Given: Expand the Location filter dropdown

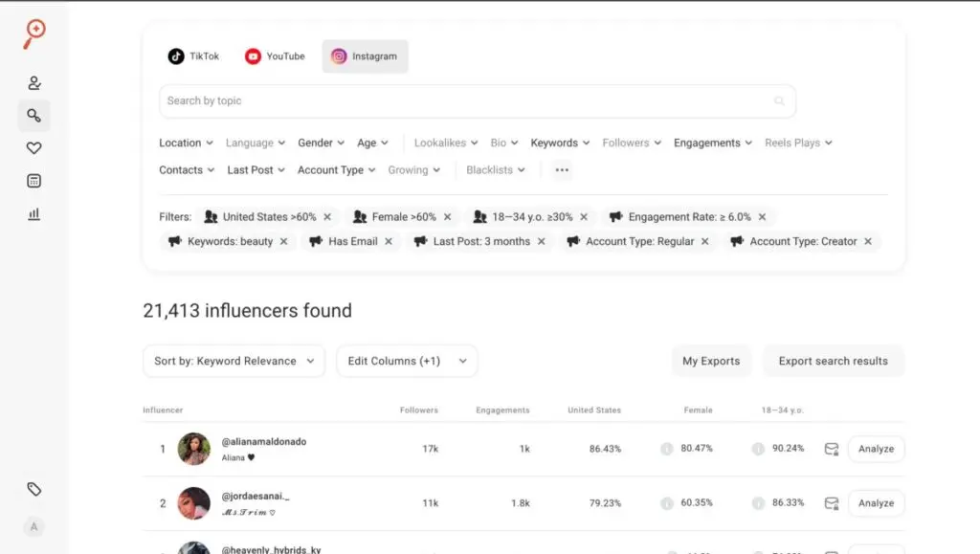Looking at the screenshot, I should click(186, 144).
